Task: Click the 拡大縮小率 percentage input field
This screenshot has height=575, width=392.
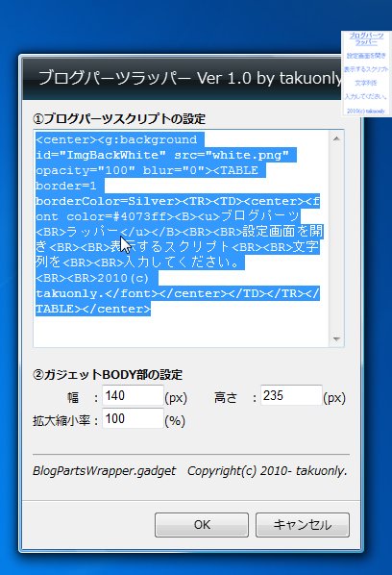Action: (133, 418)
